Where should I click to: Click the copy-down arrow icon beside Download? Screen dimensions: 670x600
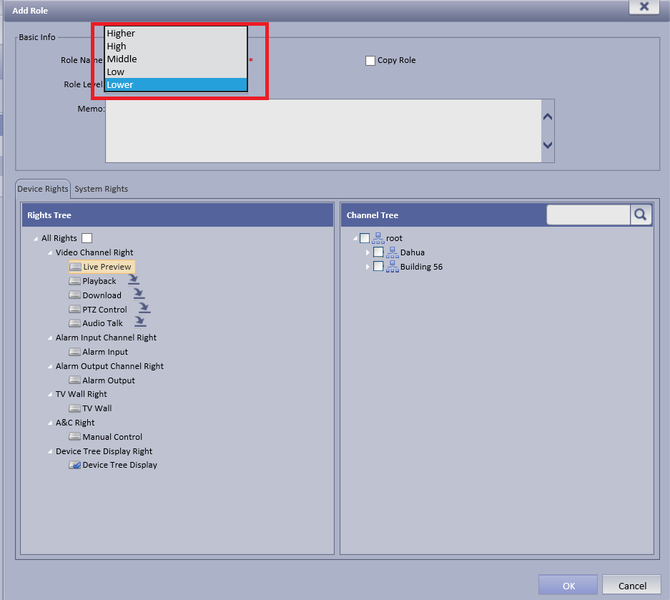(139, 294)
